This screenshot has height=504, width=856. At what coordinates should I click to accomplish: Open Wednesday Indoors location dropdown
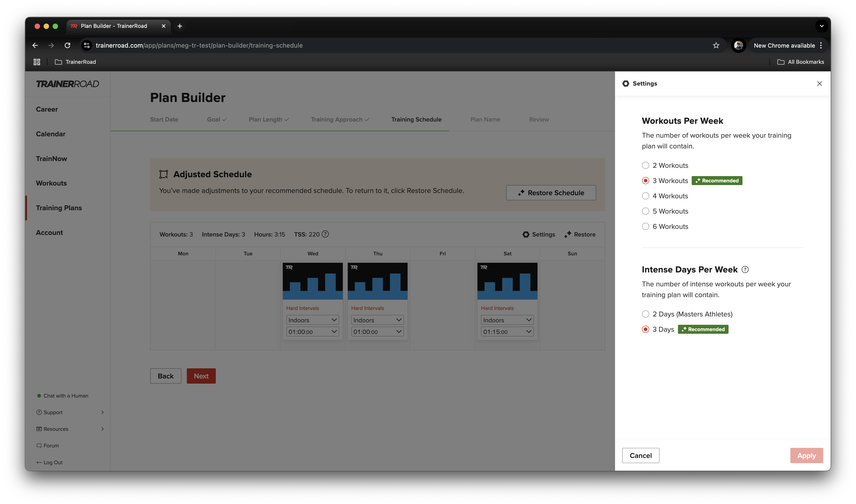tap(313, 320)
